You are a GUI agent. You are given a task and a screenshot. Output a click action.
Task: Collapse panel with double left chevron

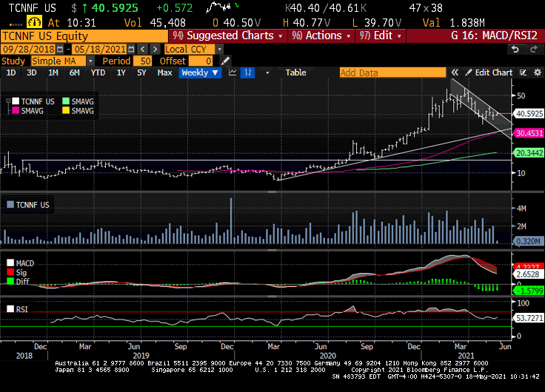point(455,72)
